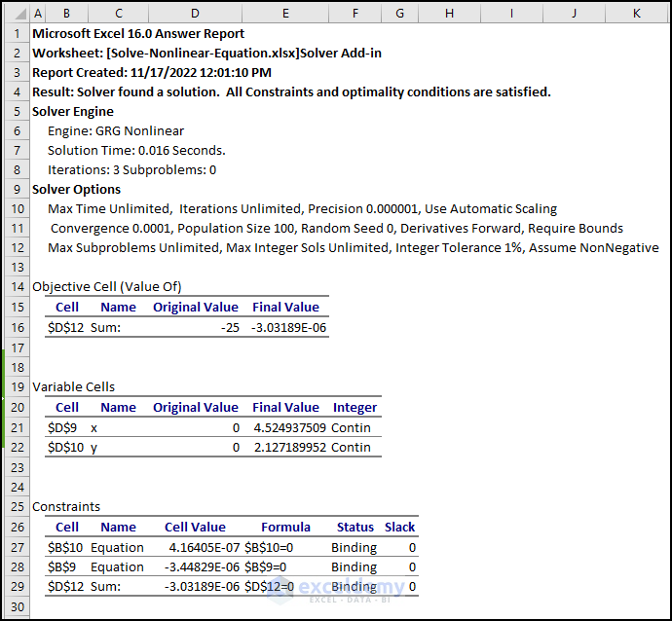
Task: Click variable cell reference $D$10
Action: [65, 447]
